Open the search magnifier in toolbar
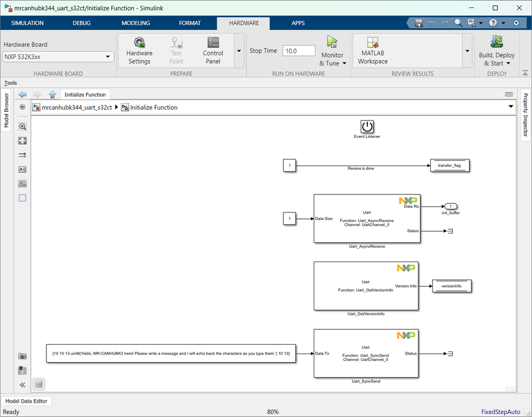The height and width of the screenshot is (417, 532). pyautogui.click(x=459, y=23)
